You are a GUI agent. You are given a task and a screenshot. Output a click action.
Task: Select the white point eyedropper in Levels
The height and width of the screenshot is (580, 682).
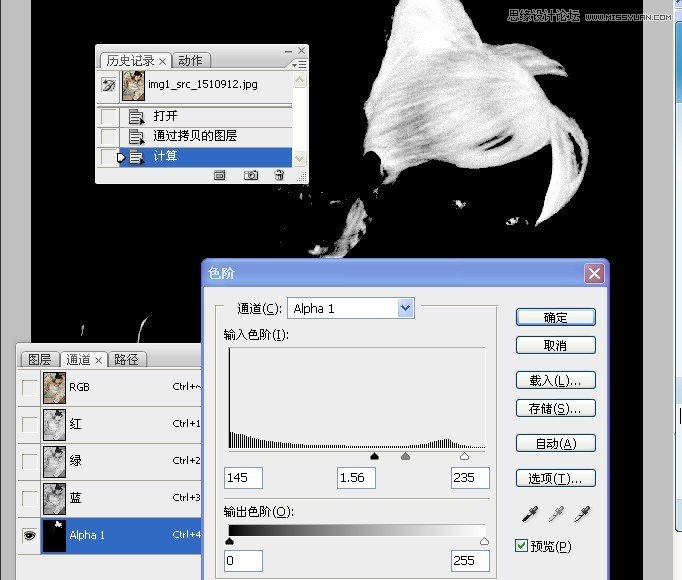coord(582,514)
